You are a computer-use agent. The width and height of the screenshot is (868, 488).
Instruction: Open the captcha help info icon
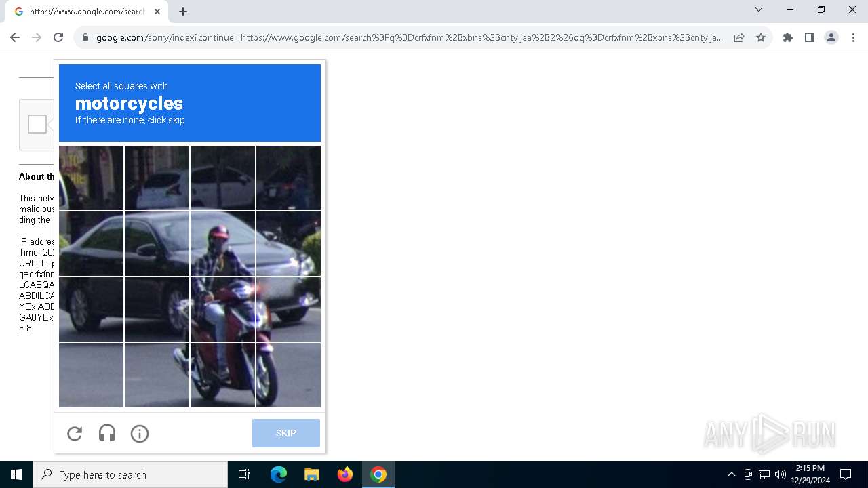140,433
